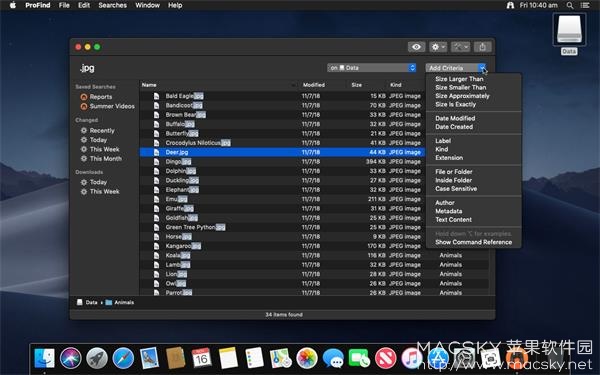This screenshot has height=375, width=600.
Task: Pick Extension in the criteria menu
Action: (449, 158)
